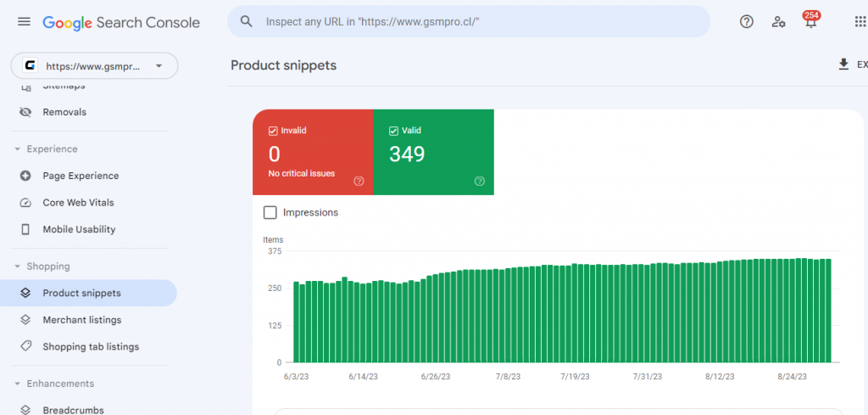Viewport: 868px width, 415px height.
Task: Click help icon in Valid tile
Action: pyautogui.click(x=480, y=181)
